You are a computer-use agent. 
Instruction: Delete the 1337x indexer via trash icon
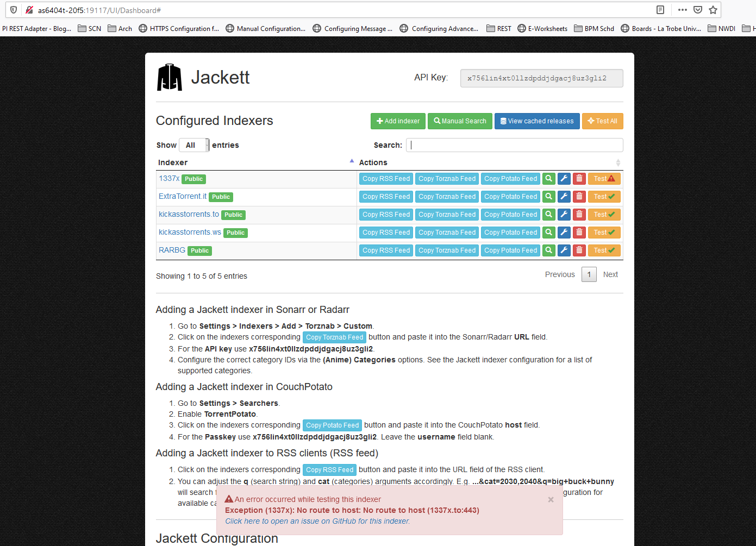(579, 179)
